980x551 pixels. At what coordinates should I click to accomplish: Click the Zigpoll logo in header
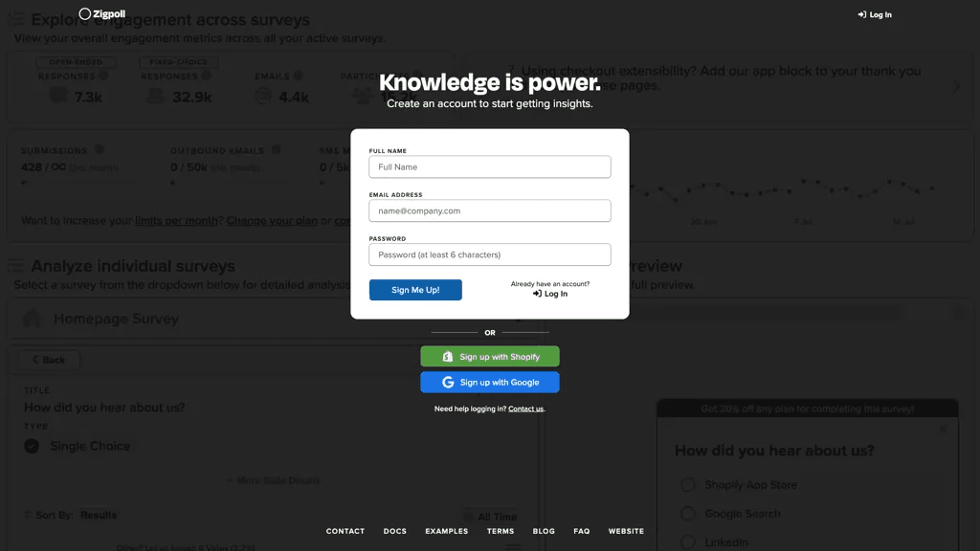tap(101, 13)
